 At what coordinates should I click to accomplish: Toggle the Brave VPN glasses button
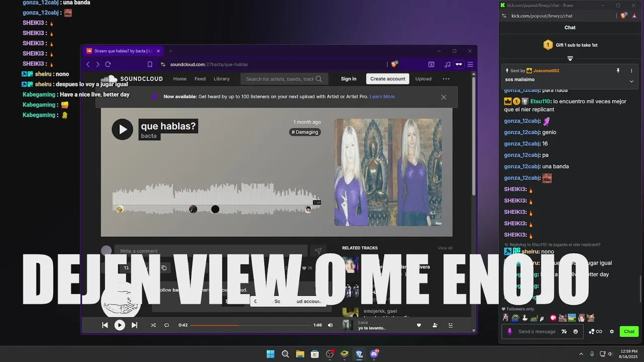[459, 64]
